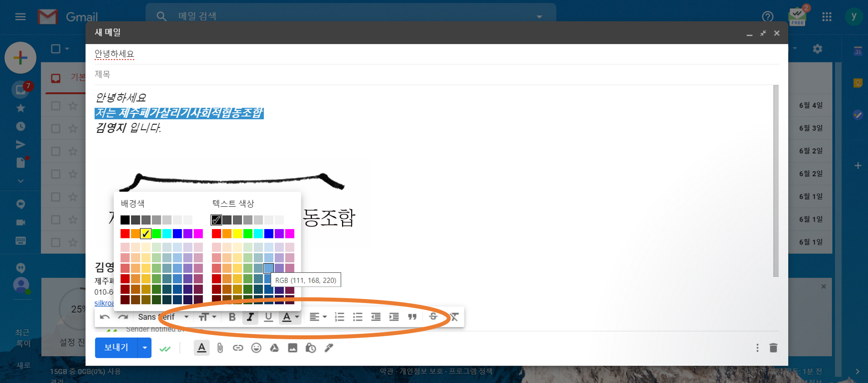Apply quote formatting

pos(412,317)
